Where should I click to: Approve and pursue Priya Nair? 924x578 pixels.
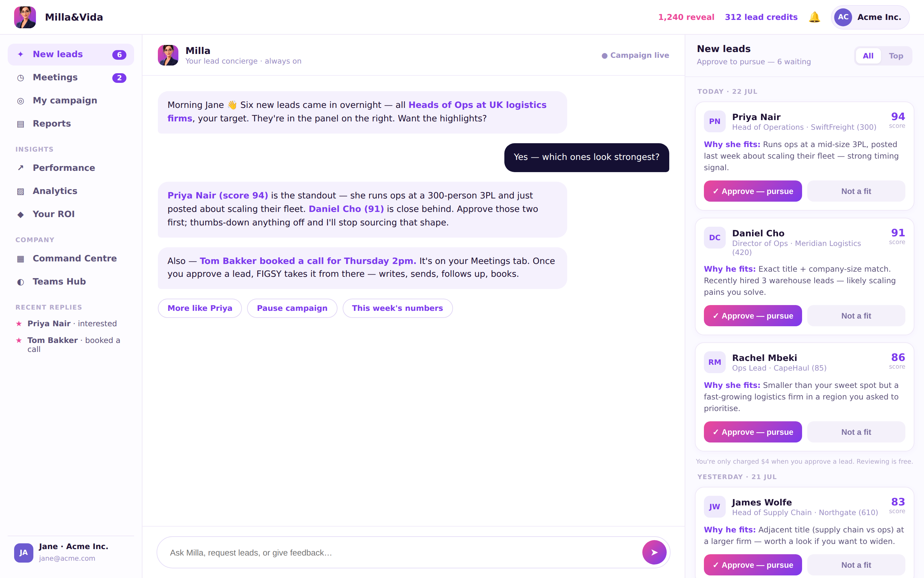point(753,191)
